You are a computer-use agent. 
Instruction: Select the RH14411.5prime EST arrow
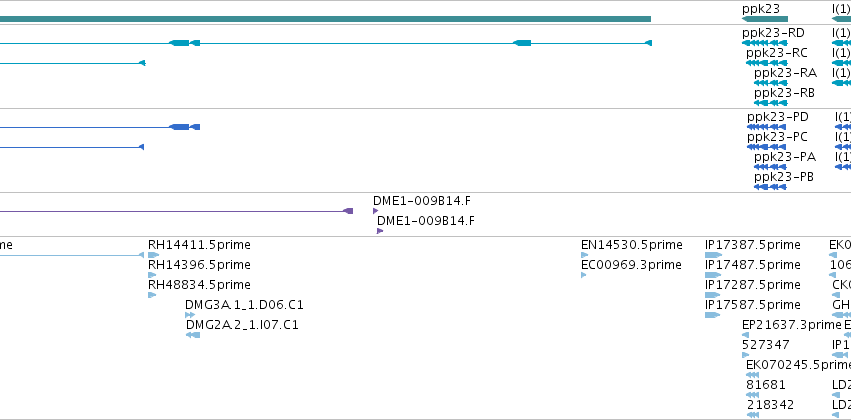click(154, 255)
